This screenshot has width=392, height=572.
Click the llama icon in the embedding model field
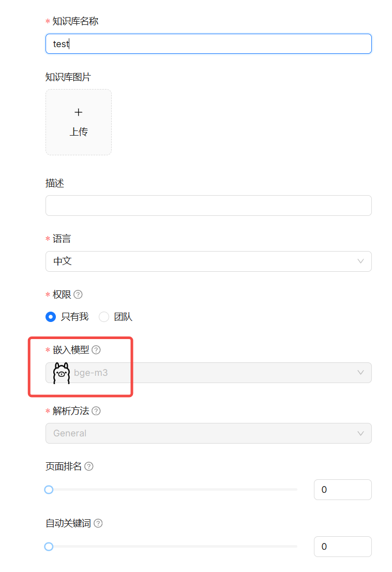point(61,372)
